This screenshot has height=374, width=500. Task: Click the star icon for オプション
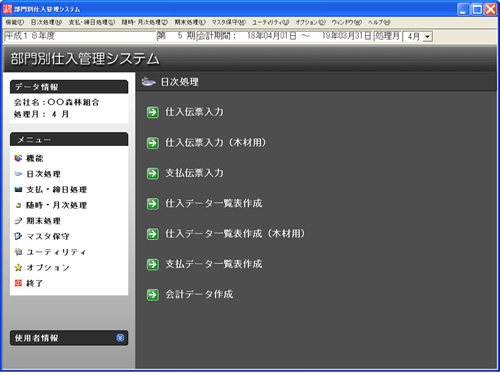18,267
